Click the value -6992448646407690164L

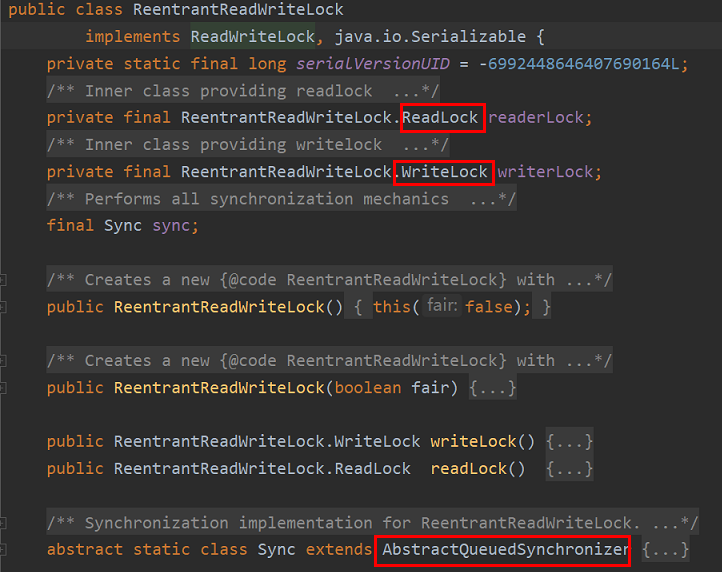[579, 64]
